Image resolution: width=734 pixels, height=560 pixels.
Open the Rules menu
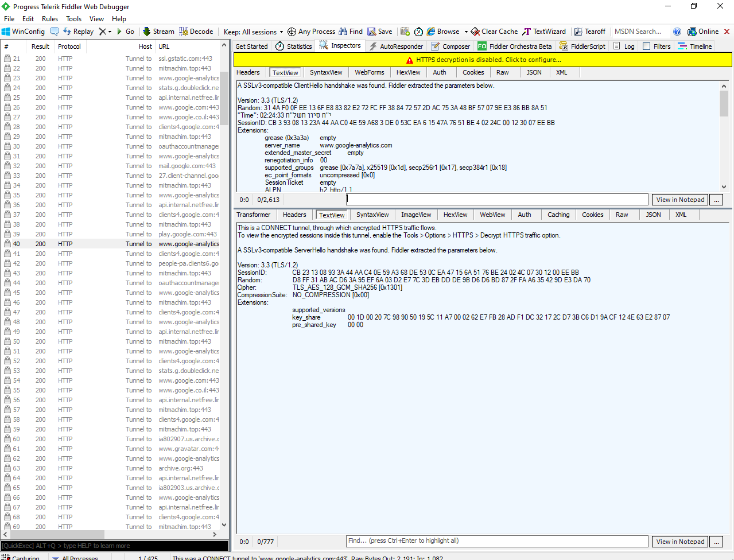click(50, 19)
